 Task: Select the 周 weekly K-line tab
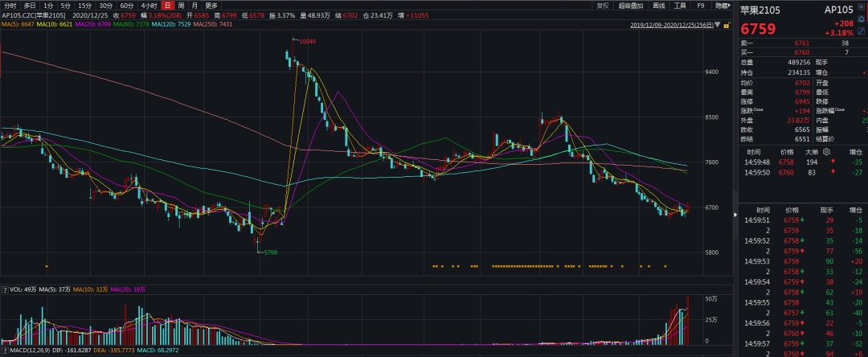pos(181,6)
